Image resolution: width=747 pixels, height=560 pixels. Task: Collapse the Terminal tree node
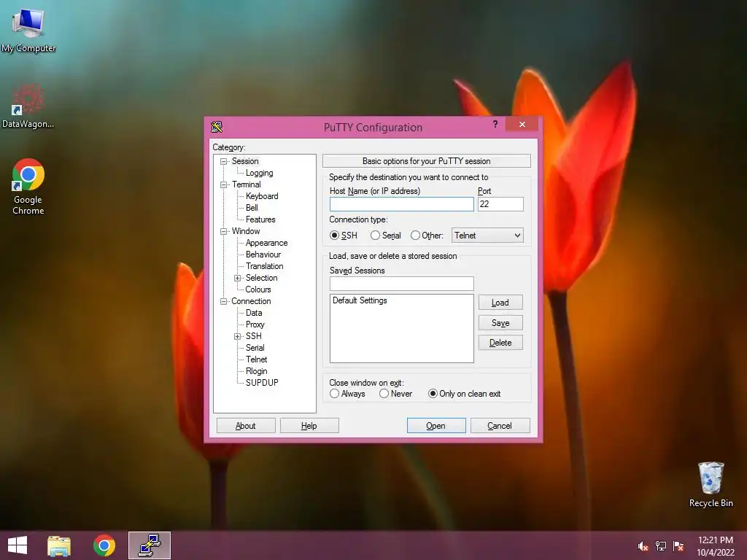tap(223, 184)
